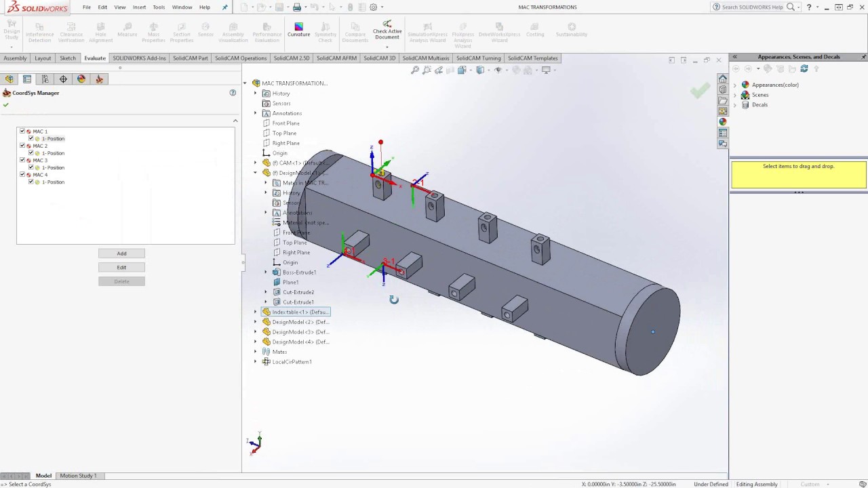This screenshot has width=868, height=488.
Task: Confirm CoordSys Manager with green checkmark
Action: [x=6, y=104]
